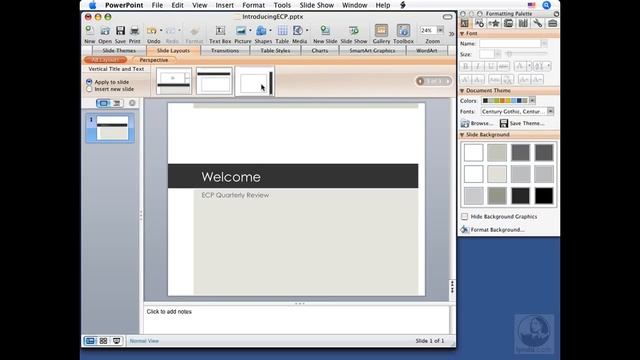Open the Zoom percentage dropdown
Image resolution: width=640 pixels, height=360 pixels.
click(x=440, y=30)
